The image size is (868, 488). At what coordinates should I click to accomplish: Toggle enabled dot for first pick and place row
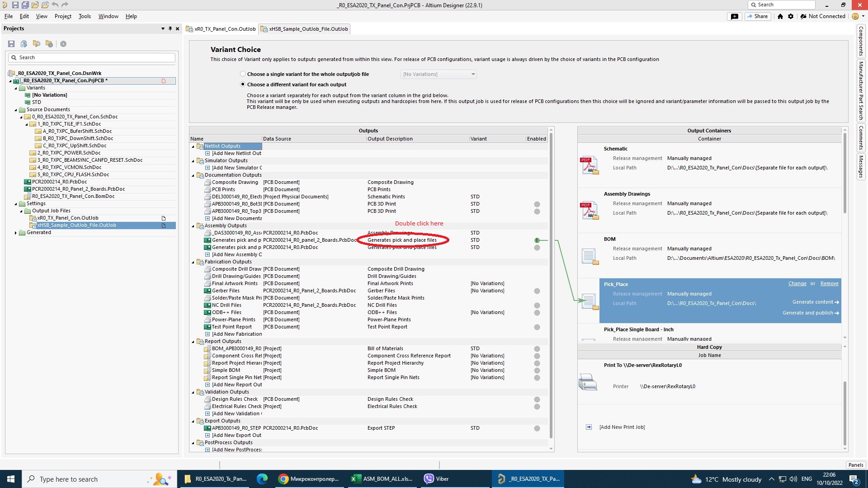pyautogui.click(x=537, y=240)
